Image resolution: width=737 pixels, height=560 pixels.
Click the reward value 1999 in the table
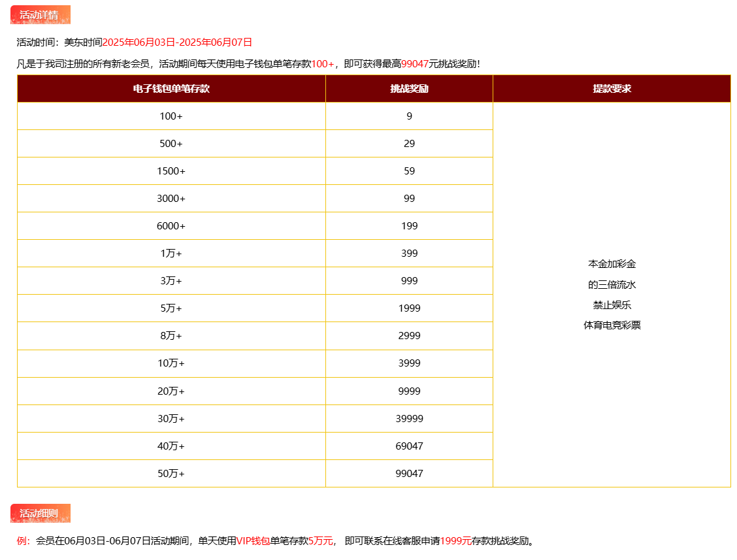tap(409, 308)
